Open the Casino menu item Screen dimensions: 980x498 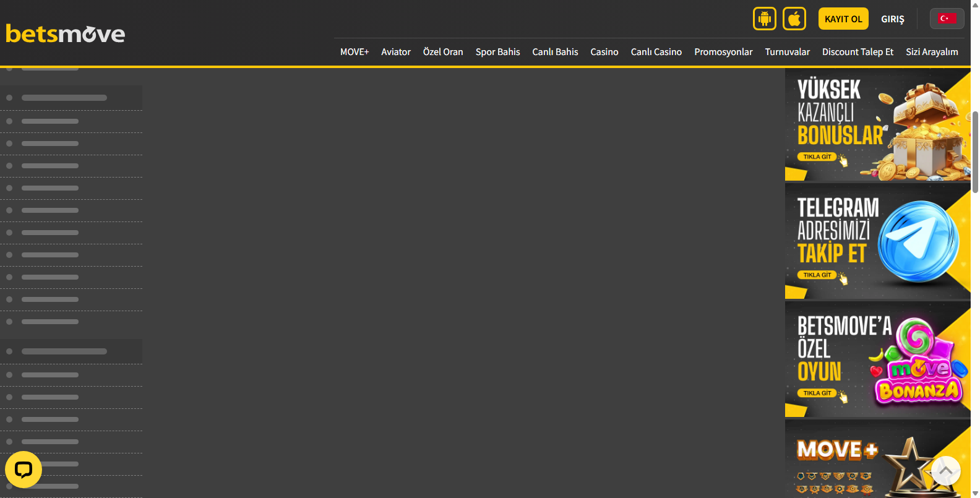click(x=604, y=52)
